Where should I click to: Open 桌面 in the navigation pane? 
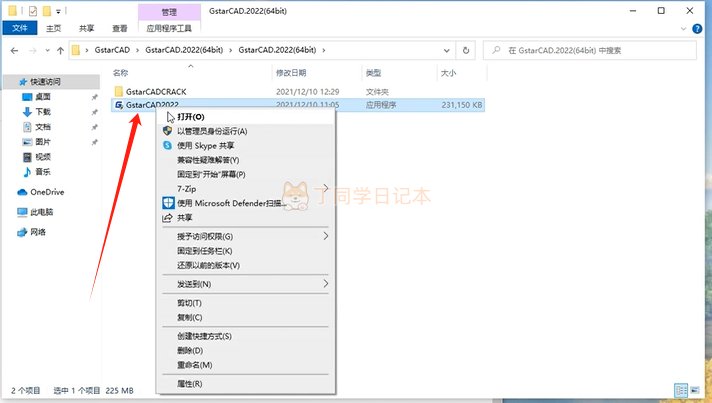point(43,97)
